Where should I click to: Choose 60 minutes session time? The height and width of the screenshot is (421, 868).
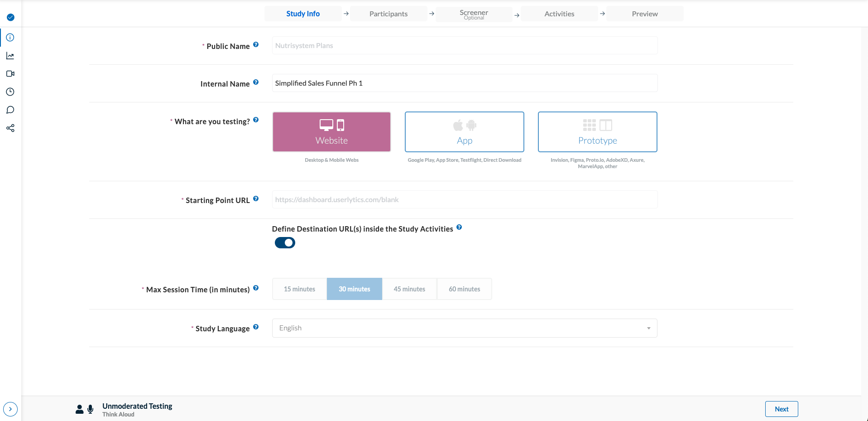click(465, 289)
